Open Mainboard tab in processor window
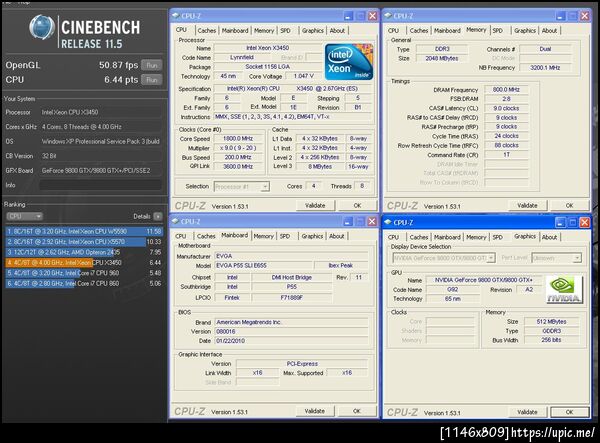This screenshot has height=443, width=600. tap(235, 30)
